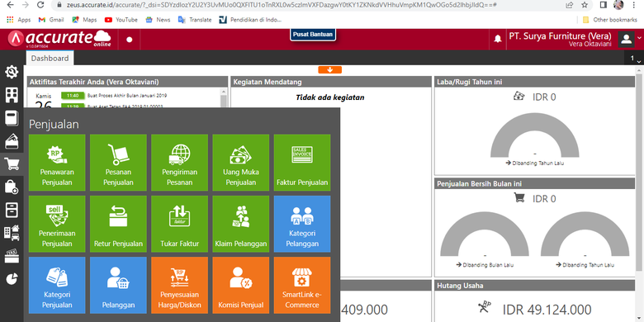Open the Other bookmarks folder

609,20
